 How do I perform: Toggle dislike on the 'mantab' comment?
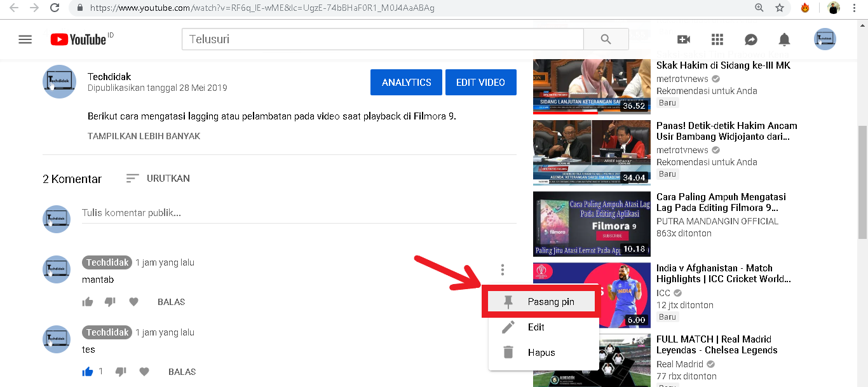point(110,302)
